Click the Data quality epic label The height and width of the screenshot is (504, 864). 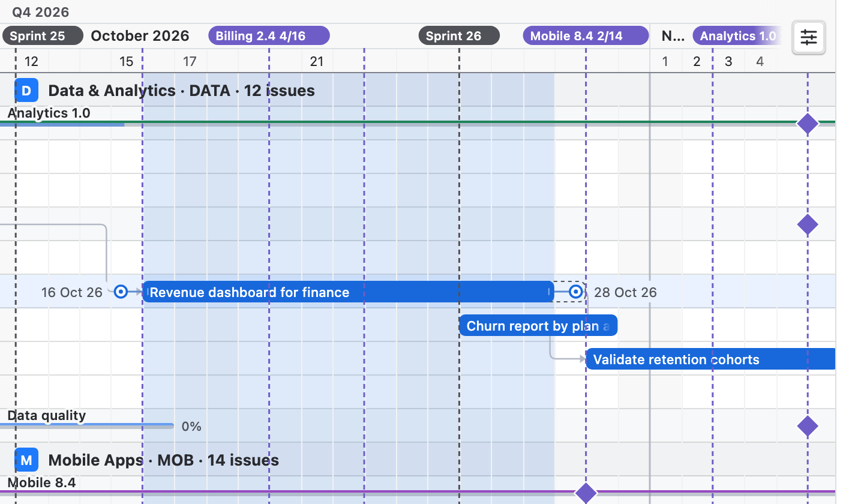(x=47, y=415)
